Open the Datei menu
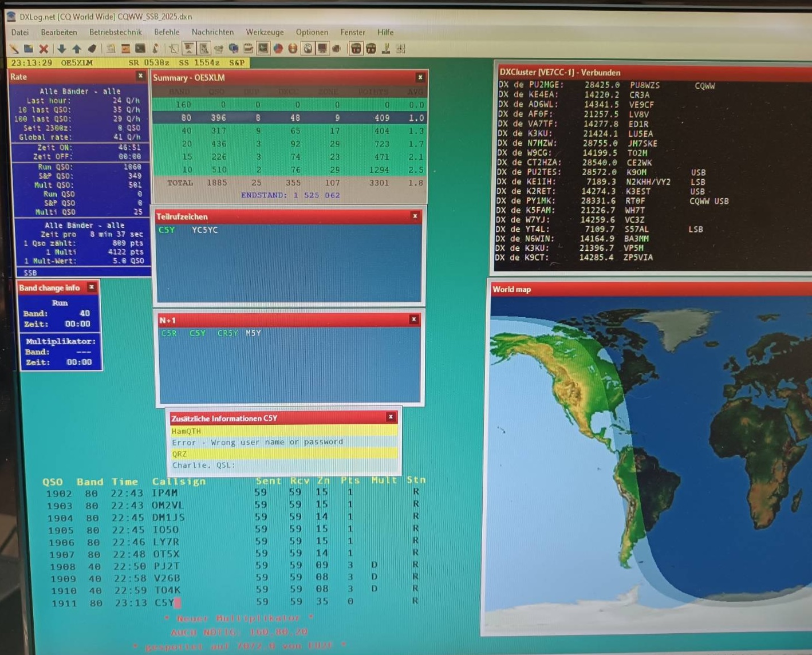 coord(19,33)
